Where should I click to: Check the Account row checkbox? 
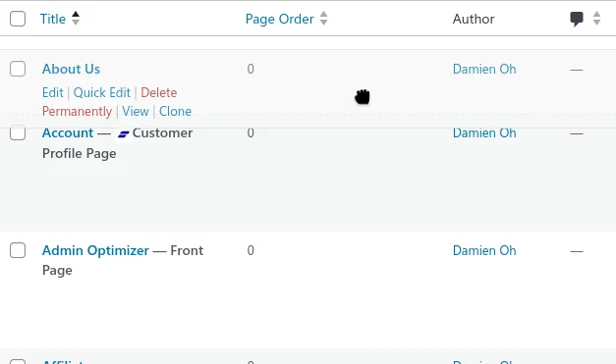click(x=18, y=133)
